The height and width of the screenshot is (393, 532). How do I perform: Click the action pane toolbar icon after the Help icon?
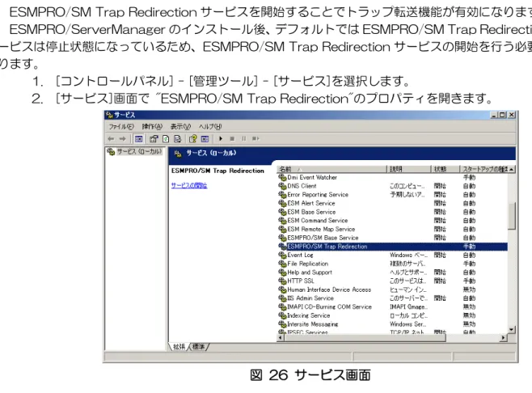pyautogui.click(x=205, y=138)
